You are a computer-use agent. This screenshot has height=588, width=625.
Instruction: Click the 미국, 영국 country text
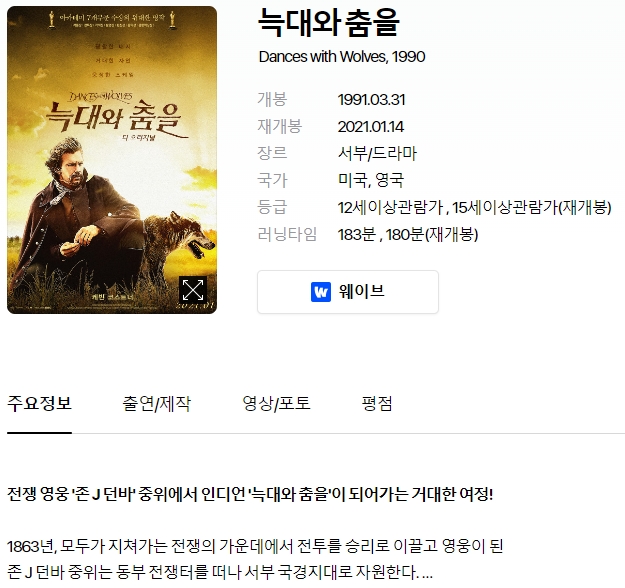(371, 180)
